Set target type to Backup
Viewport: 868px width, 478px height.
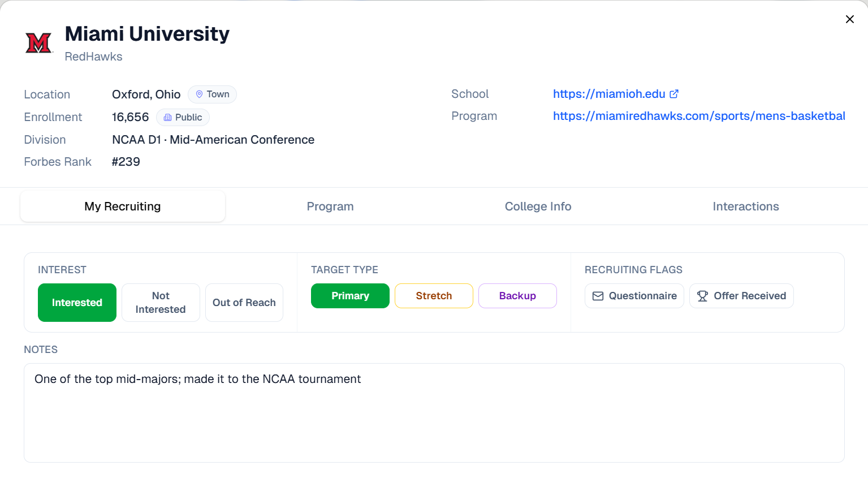point(517,296)
